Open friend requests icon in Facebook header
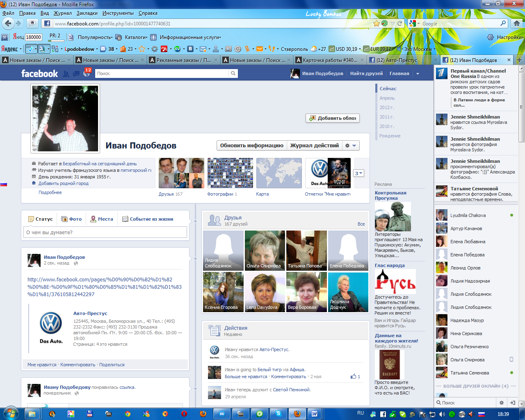 click(x=66, y=74)
